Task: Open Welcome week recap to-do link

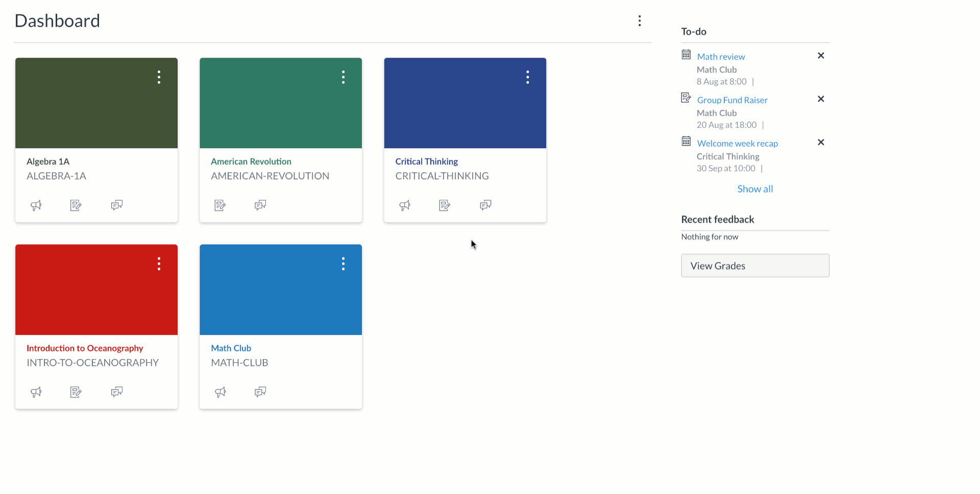Action: (738, 144)
